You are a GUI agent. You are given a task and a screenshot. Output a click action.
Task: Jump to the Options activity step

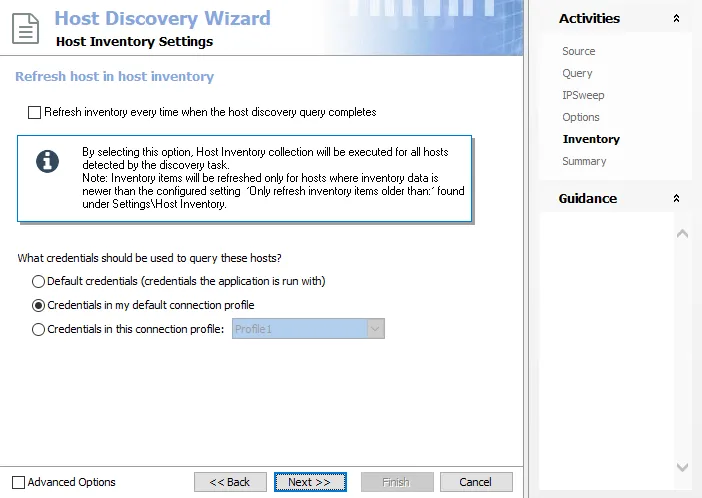pos(581,117)
